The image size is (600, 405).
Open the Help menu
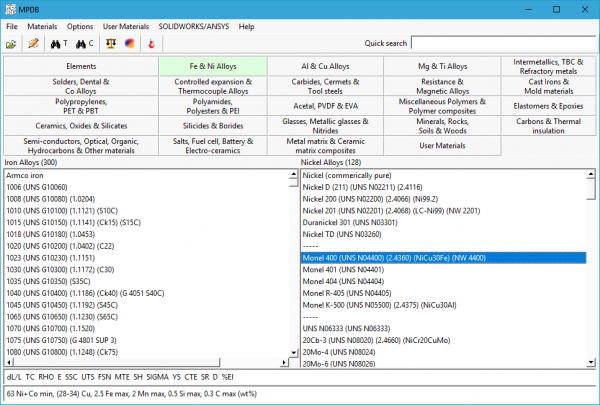pos(246,26)
